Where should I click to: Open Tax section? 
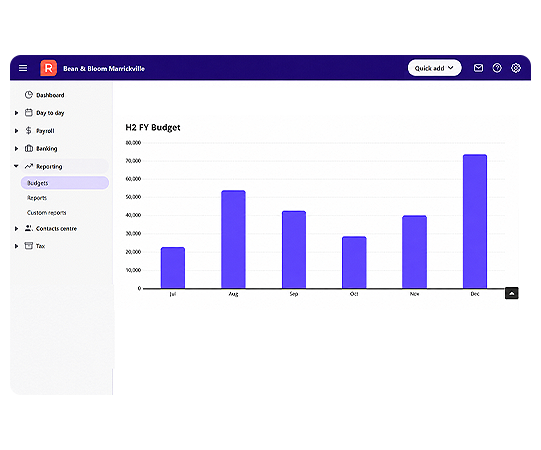pos(40,246)
